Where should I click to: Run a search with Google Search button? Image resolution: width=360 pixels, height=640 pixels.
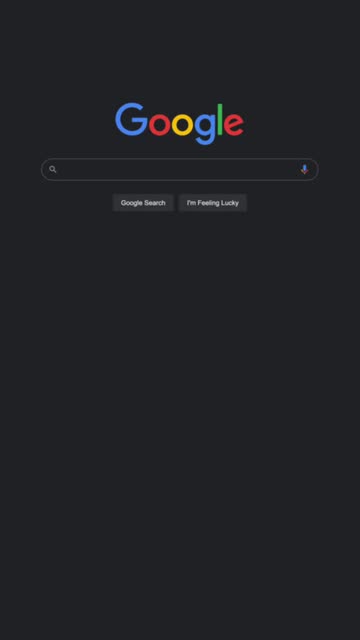click(x=143, y=203)
